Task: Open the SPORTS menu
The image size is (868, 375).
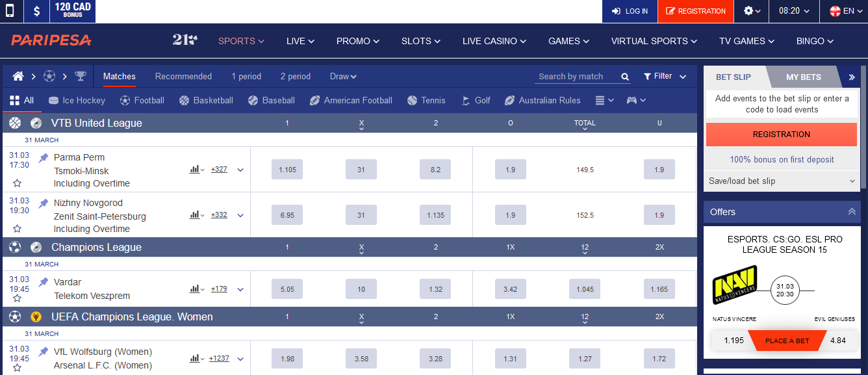Action: [241, 41]
